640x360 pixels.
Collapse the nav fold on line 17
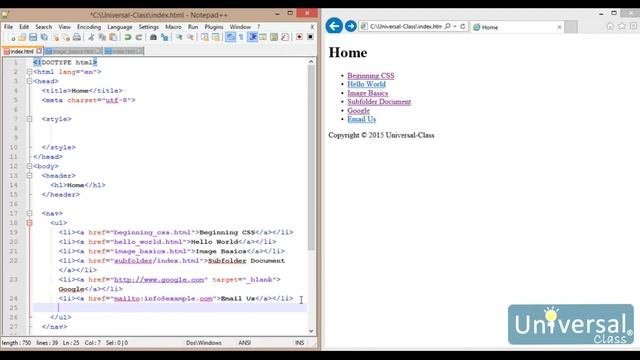coord(29,213)
